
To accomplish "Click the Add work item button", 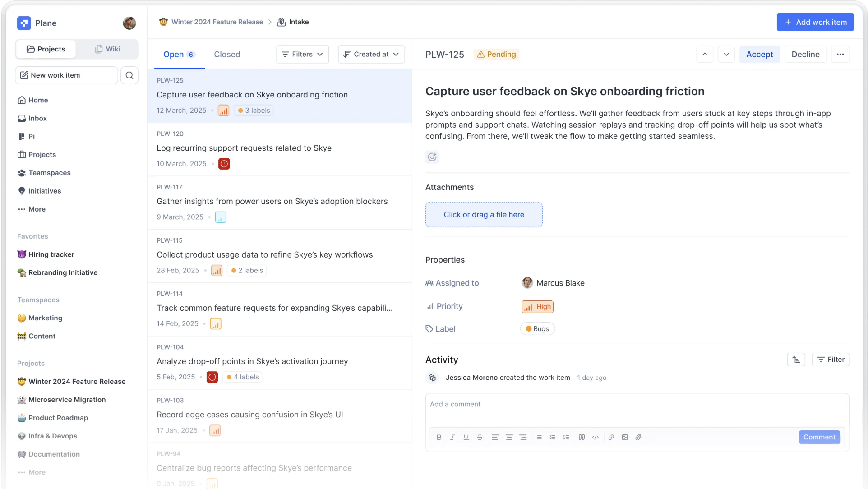I will click(815, 22).
